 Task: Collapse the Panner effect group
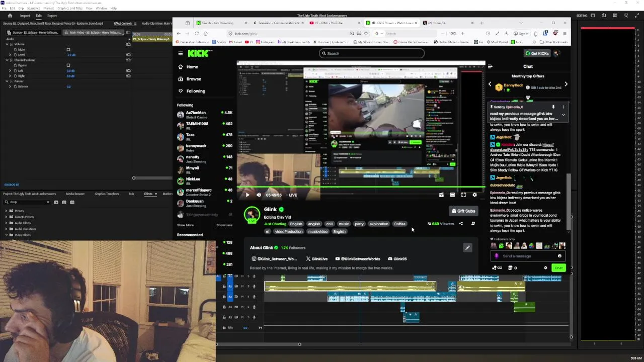coord(7,81)
